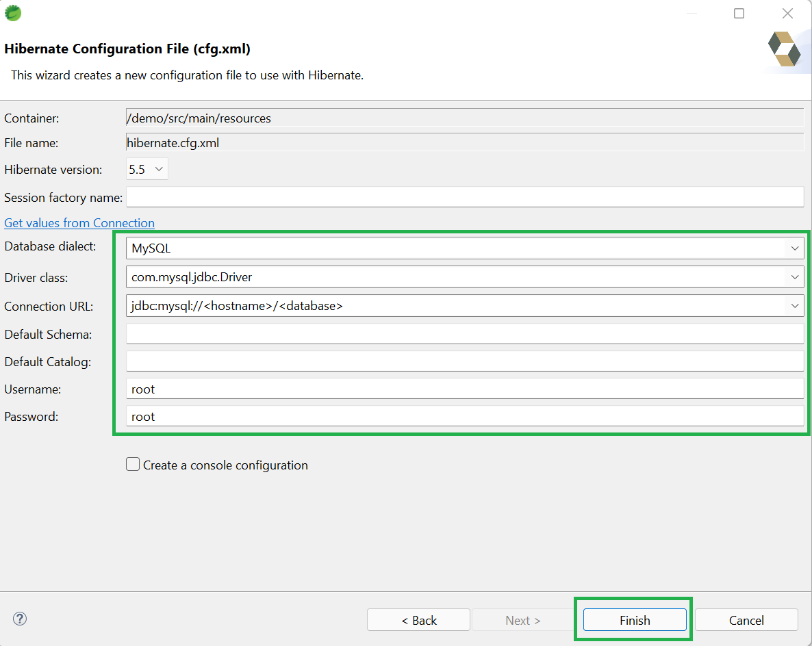
Task: Click the Password field containing root
Action: [x=465, y=416]
